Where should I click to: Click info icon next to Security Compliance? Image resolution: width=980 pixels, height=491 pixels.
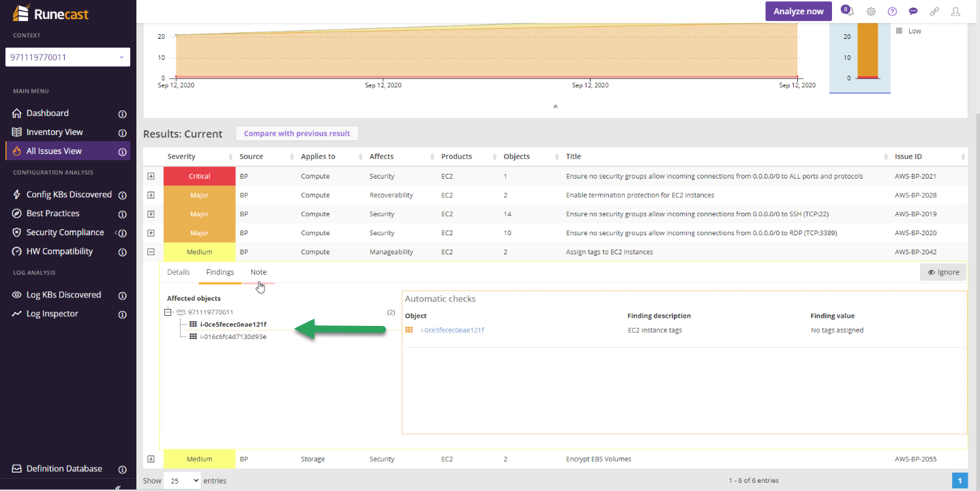coord(123,233)
